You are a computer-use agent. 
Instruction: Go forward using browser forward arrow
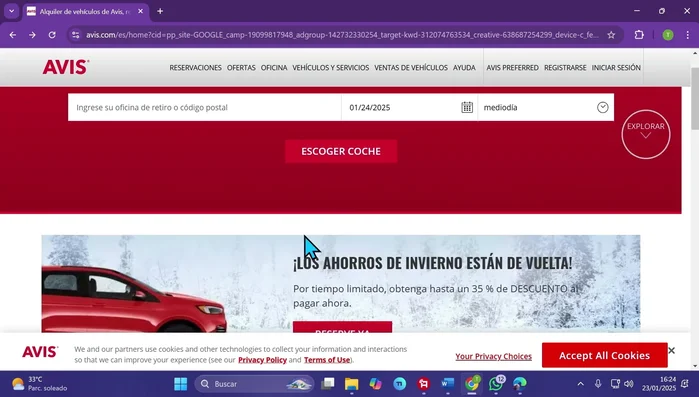[x=32, y=35]
